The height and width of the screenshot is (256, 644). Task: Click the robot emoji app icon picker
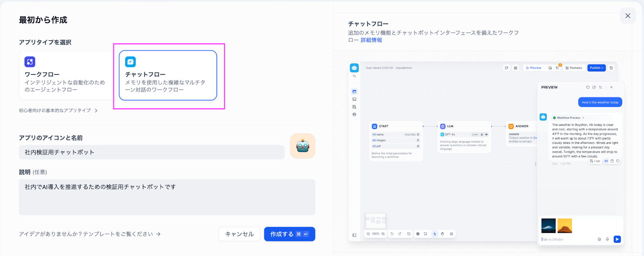tap(302, 146)
